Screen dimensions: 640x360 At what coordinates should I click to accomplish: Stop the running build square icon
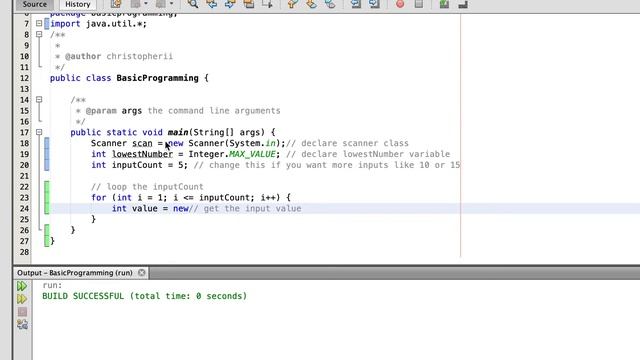point(22,312)
